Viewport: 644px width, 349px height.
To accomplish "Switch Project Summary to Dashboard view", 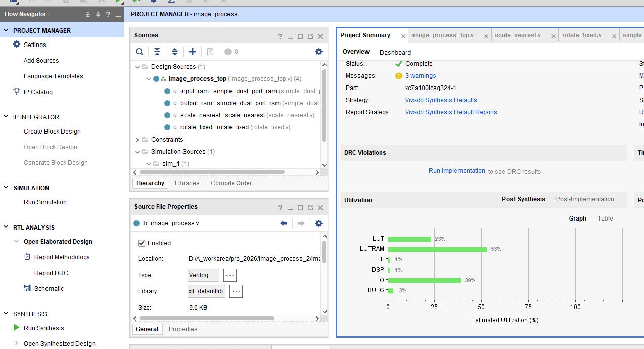I will pyautogui.click(x=395, y=52).
